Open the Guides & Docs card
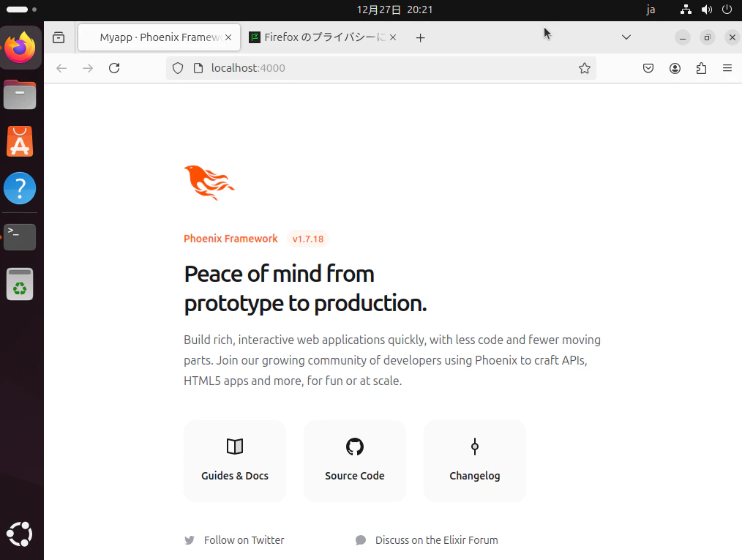 235,461
